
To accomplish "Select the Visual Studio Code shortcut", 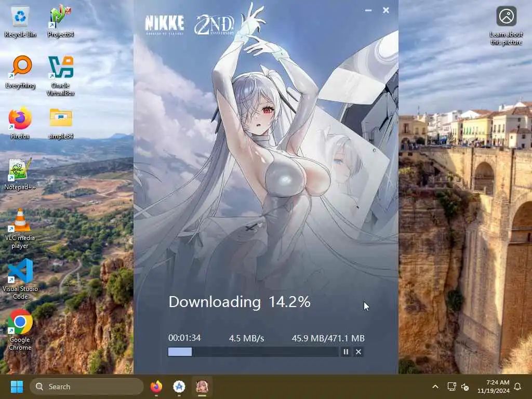I will pyautogui.click(x=20, y=280).
